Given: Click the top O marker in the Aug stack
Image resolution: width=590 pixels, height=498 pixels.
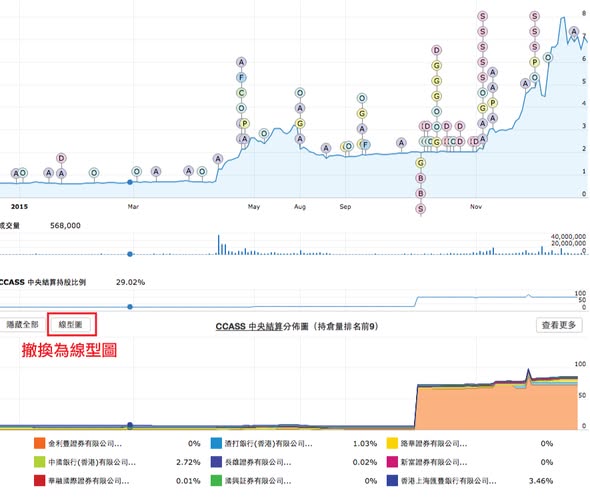Looking at the screenshot, I should click(300, 93).
